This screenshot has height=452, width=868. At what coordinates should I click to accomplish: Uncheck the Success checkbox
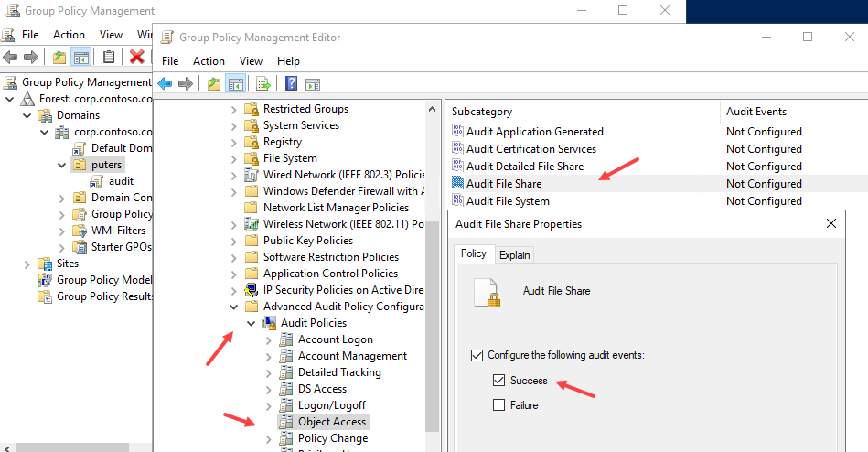pos(498,380)
